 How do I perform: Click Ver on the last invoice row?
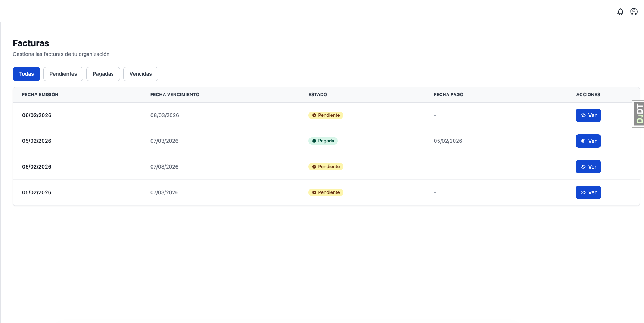[588, 192]
